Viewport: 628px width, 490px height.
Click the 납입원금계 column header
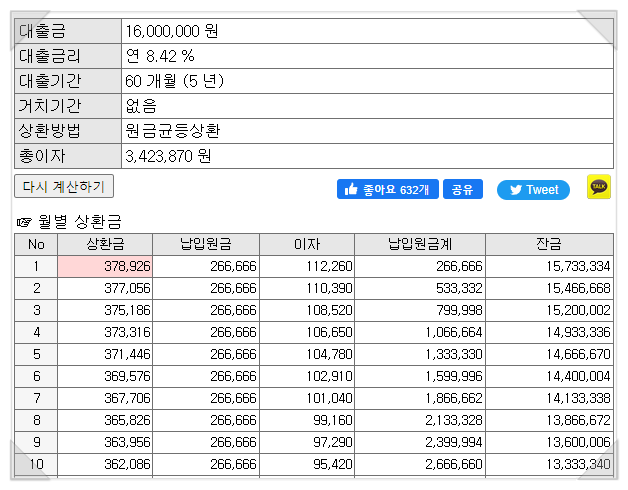[x=420, y=244]
